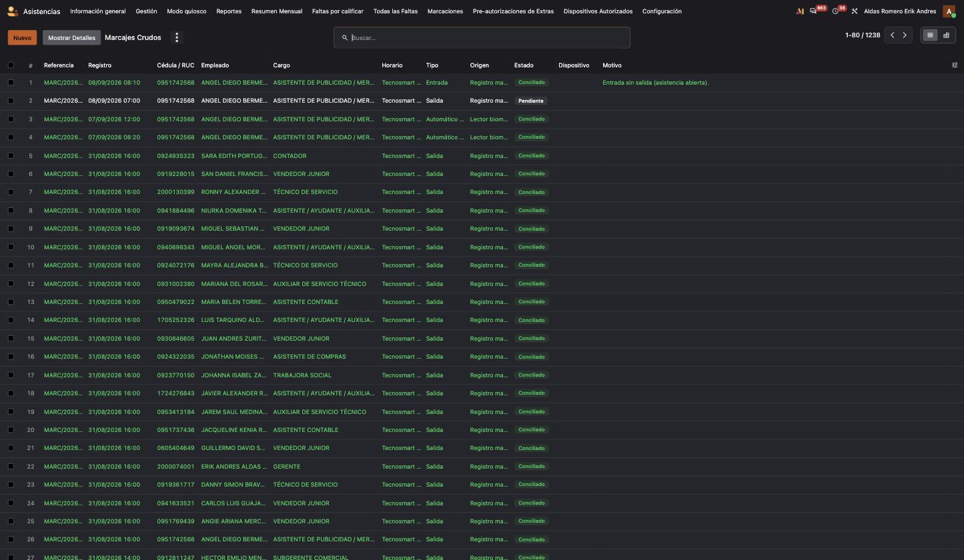Go to the next page of records
The image size is (964, 560).
click(x=905, y=35)
